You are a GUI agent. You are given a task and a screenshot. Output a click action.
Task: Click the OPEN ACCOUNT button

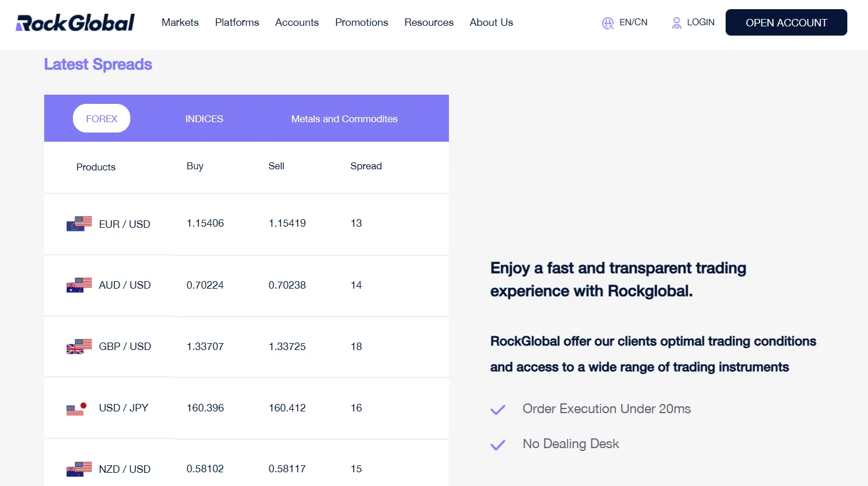tap(786, 22)
